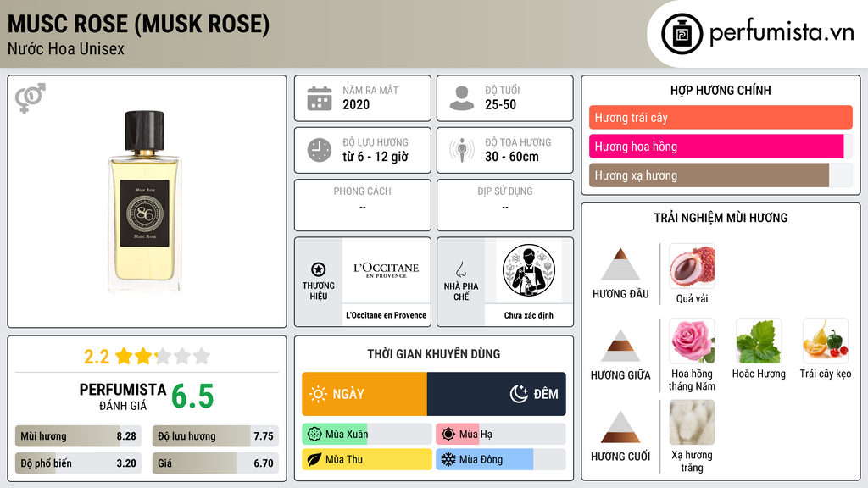
Task: Open the Hoắc Hương patchouli image
Action: (x=759, y=341)
